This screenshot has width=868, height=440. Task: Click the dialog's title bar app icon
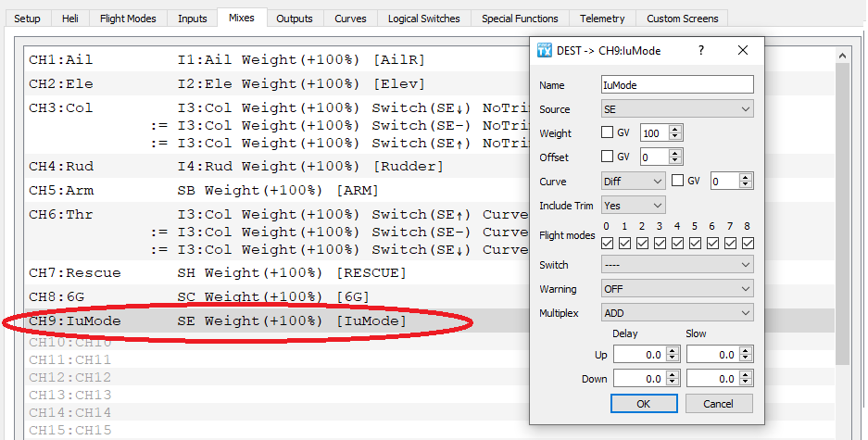[545, 51]
